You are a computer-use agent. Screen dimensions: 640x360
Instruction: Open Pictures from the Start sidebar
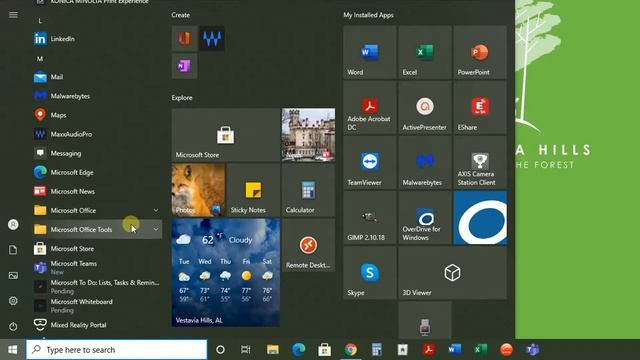[13, 276]
